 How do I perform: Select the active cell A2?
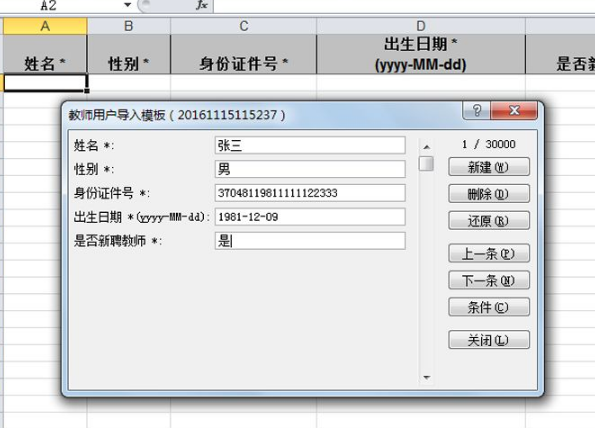[45, 83]
